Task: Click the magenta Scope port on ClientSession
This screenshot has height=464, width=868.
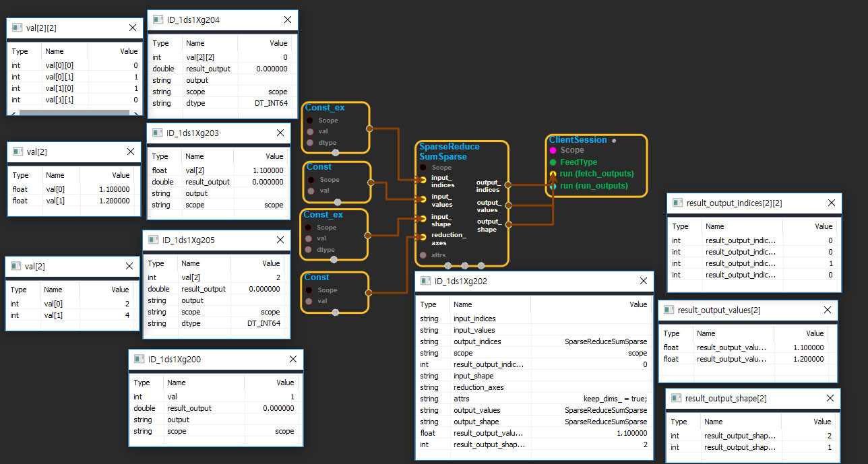Action: 553,150
